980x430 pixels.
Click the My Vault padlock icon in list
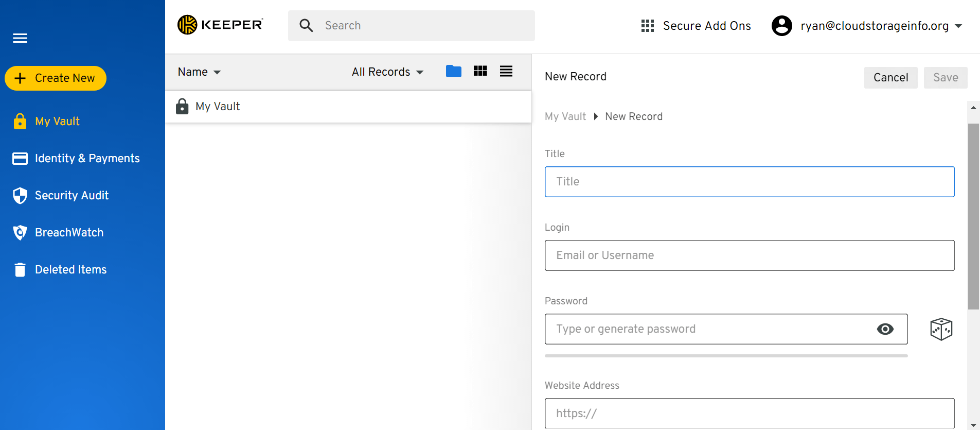tap(182, 106)
